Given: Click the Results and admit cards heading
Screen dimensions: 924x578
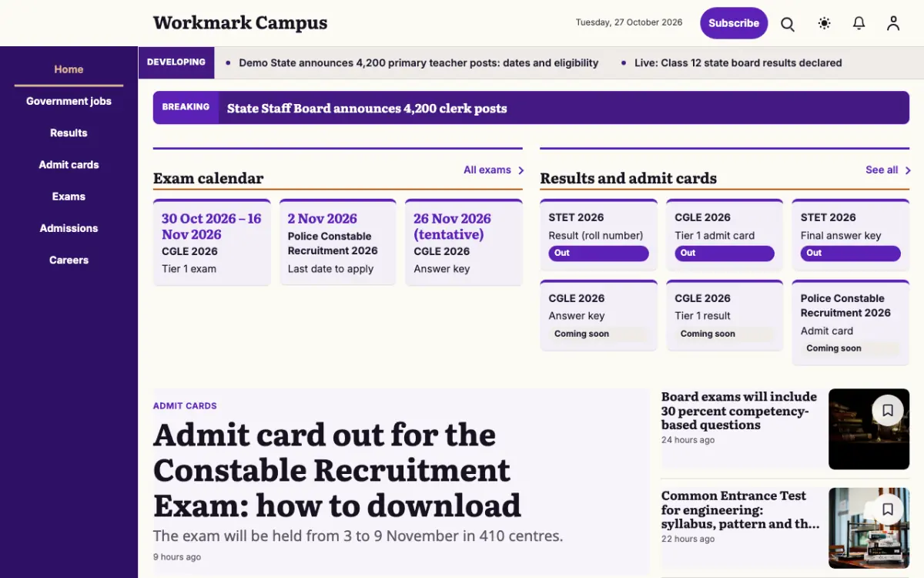Looking at the screenshot, I should 628,178.
